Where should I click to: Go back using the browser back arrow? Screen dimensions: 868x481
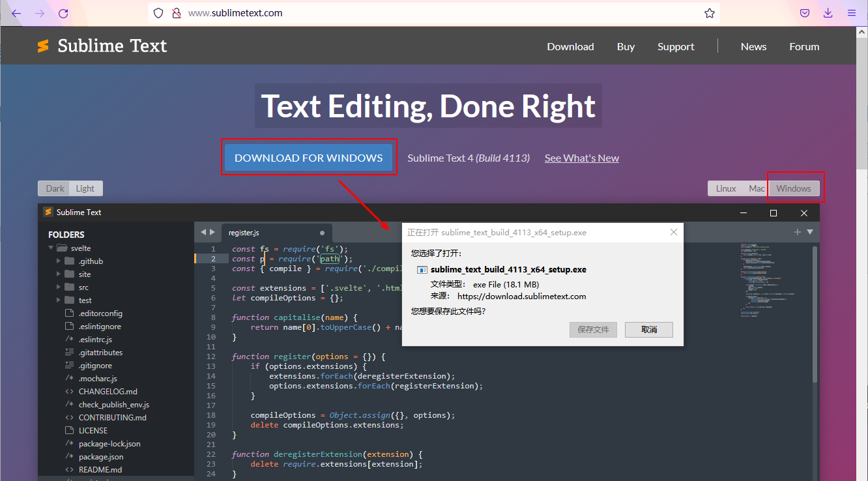click(16, 13)
